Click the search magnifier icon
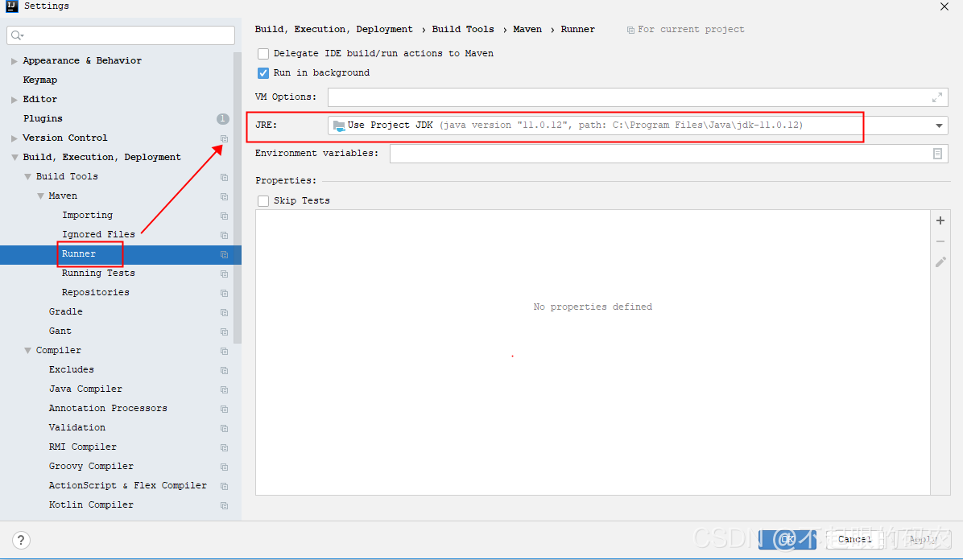963x560 pixels. tap(17, 35)
